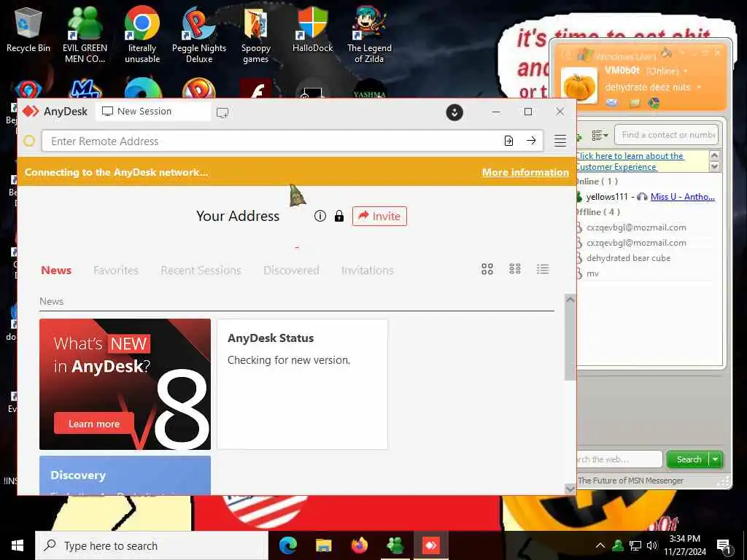Click the Windows taskbar search box
Viewport: 747px width, 560px height.
[152, 545]
